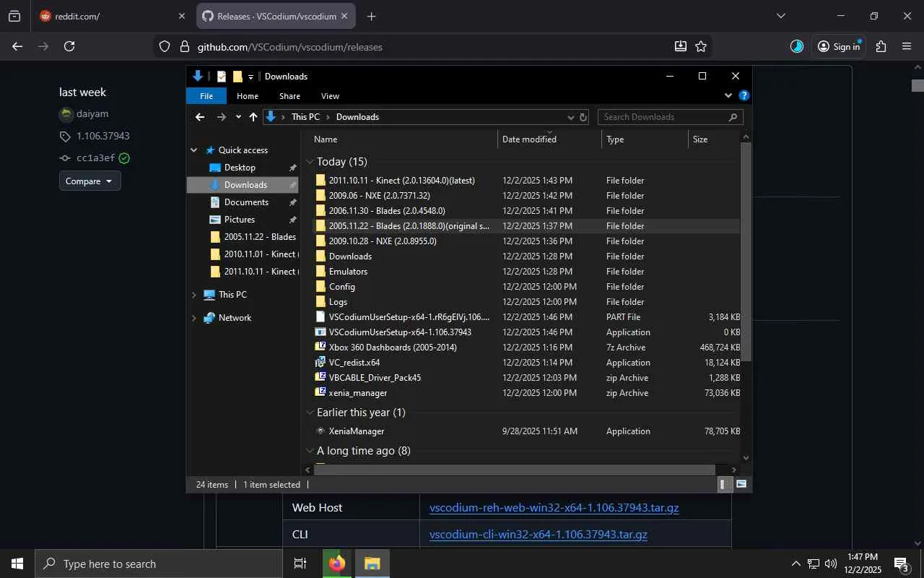Open the daiyam author link on GitHub
Screen dimensions: 924x578
[92, 114]
